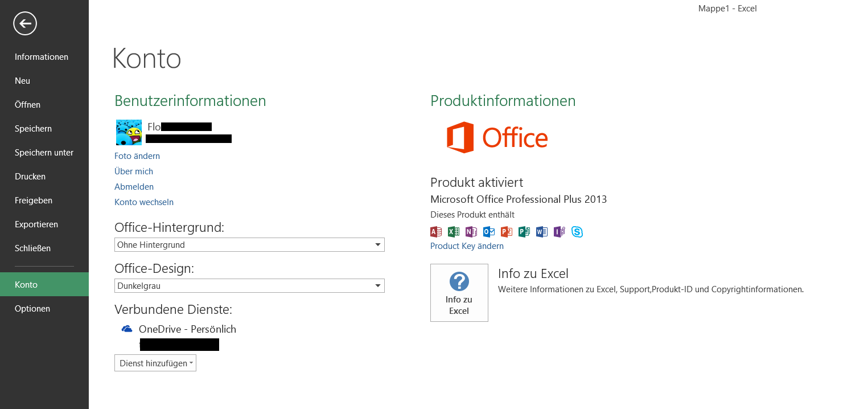Click the InfoPath product icon

(x=560, y=232)
